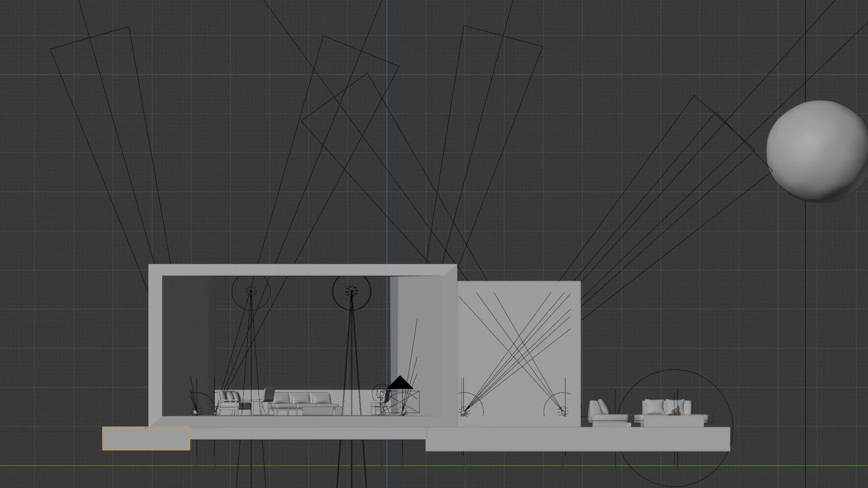Select the black camera triangle marker
Screen dimensions: 868x488
400,383
